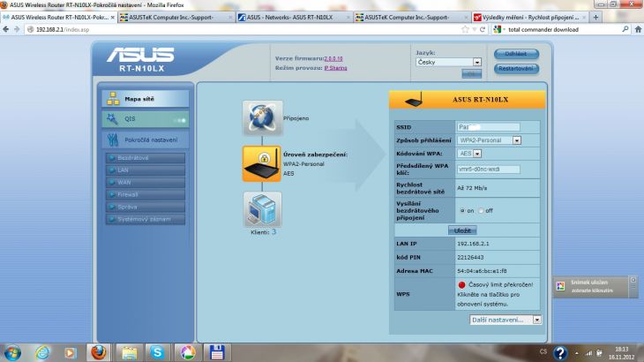The image size is (644, 362).
Task: Click the clients count number 3
Action: click(x=274, y=232)
